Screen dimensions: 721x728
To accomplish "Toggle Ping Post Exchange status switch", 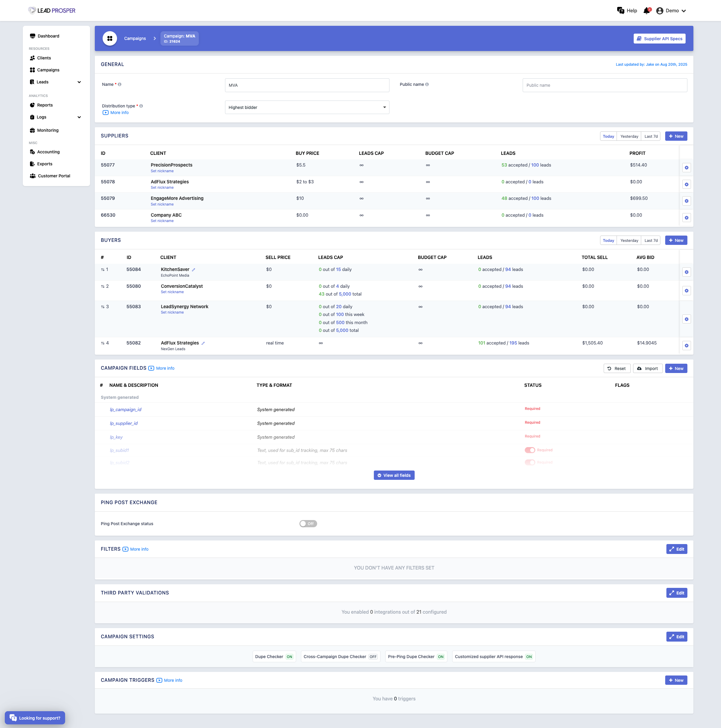I will pyautogui.click(x=308, y=524).
